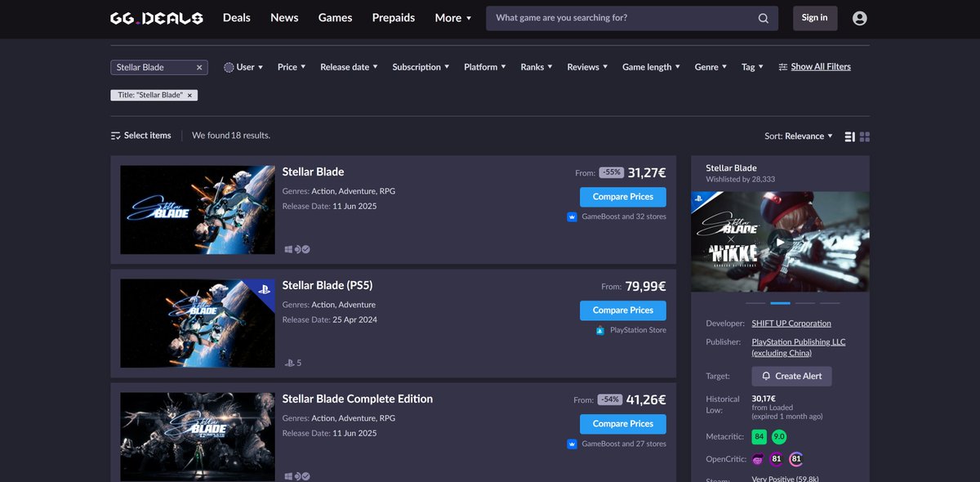Screen dimensions: 980x482
Task: Click the -55% discount badge
Action: tap(611, 172)
